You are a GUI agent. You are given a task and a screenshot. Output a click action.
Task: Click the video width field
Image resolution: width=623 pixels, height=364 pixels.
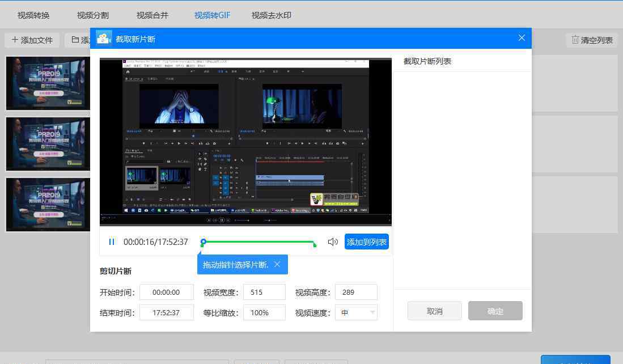[x=264, y=293]
